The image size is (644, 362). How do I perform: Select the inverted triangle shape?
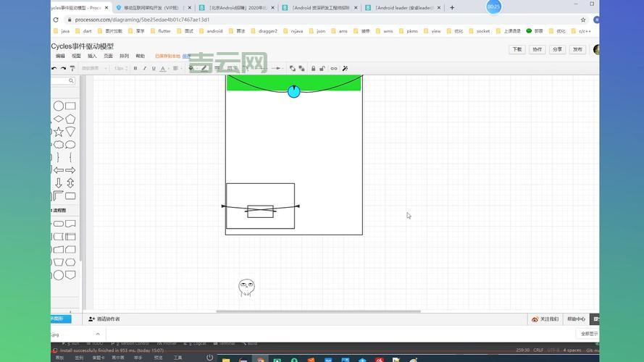tap(71, 132)
